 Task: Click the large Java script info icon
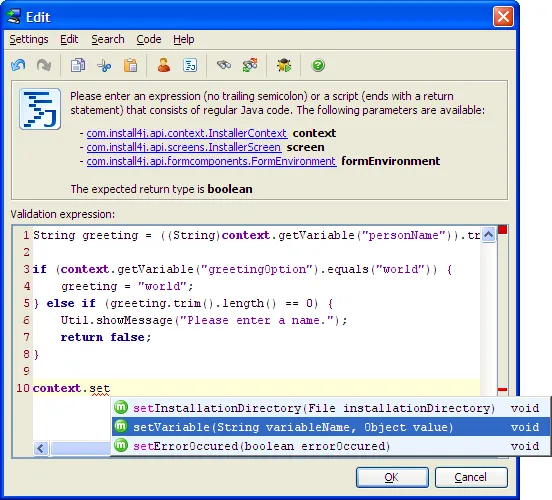pos(40,109)
